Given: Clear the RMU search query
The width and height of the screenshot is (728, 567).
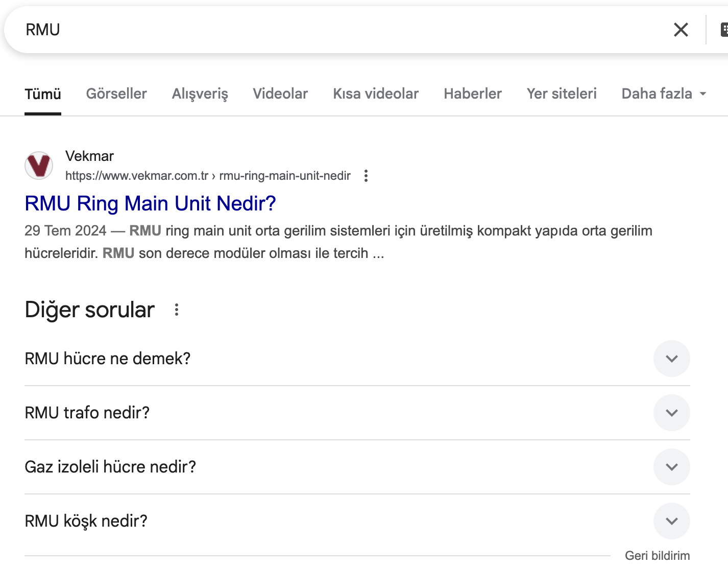Looking at the screenshot, I should point(681,30).
